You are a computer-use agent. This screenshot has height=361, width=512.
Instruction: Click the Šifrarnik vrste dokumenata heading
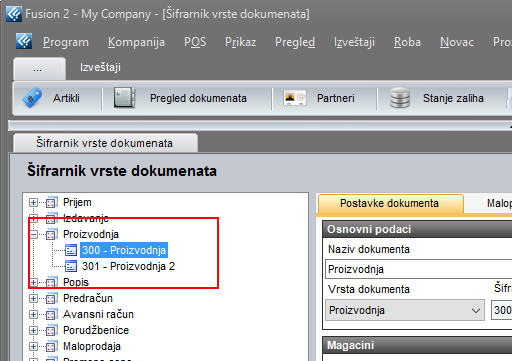coord(122,171)
